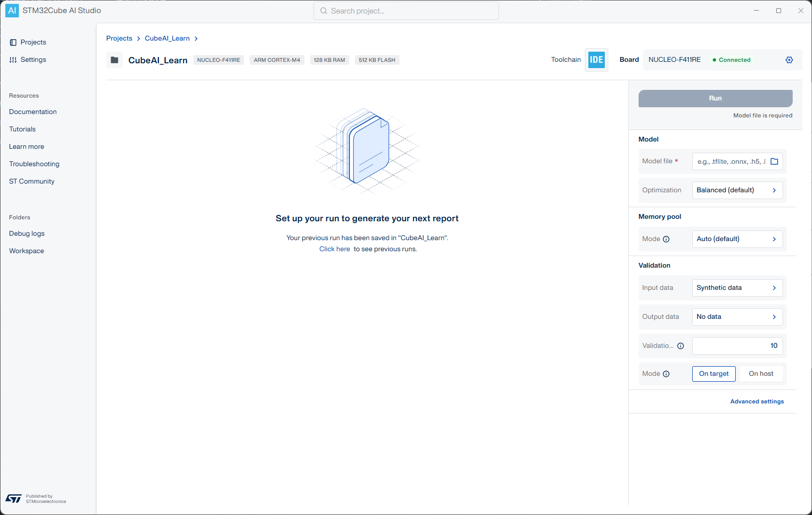
Task: Open the Memory pool Auto (default) dropdown
Action: (x=738, y=239)
